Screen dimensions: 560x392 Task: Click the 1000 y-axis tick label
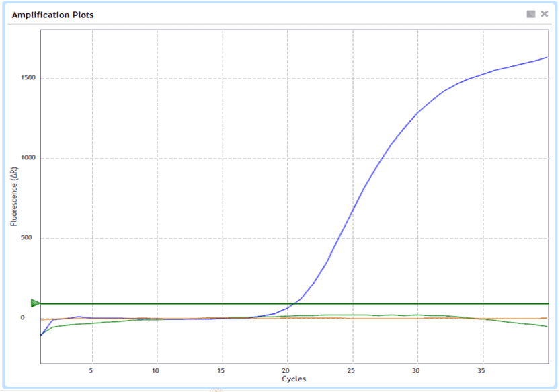pyautogui.click(x=27, y=159)
